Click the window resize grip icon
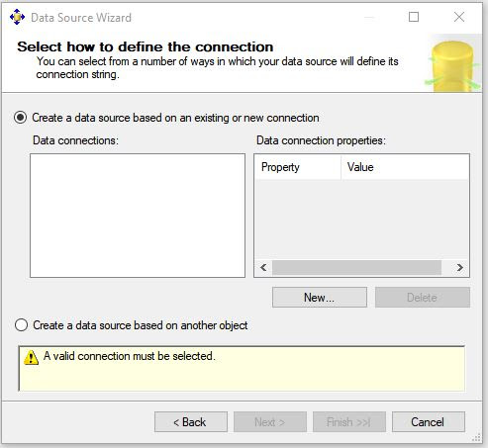This screenshot has width=488, height=448. 476,437
